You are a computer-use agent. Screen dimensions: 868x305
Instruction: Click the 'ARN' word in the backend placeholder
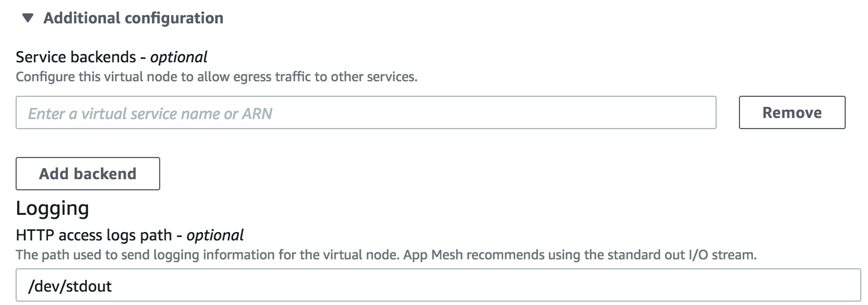pos(257,114)
